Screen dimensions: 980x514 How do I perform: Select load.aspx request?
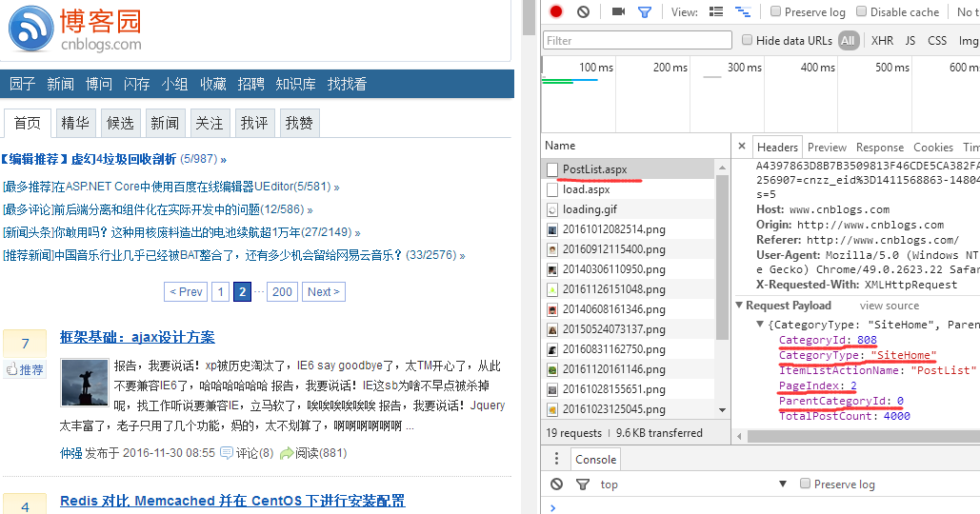[x=628, y=189]
